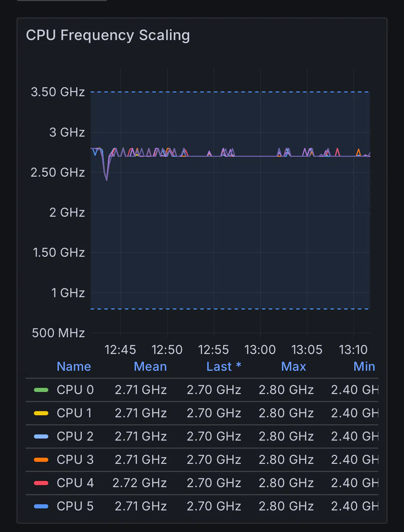The width and height of the screenshot is (404, 532).
Task: Sort the legend by Min column
Action: 364,367
